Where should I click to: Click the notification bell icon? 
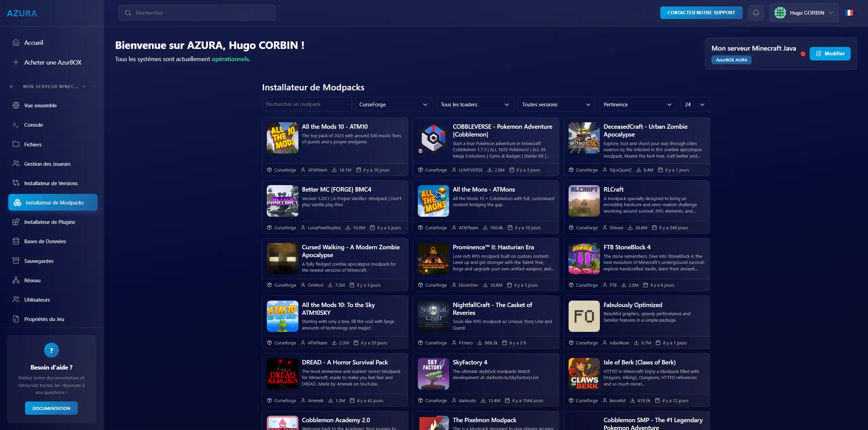pyautogui.click(x=756, y=13)
